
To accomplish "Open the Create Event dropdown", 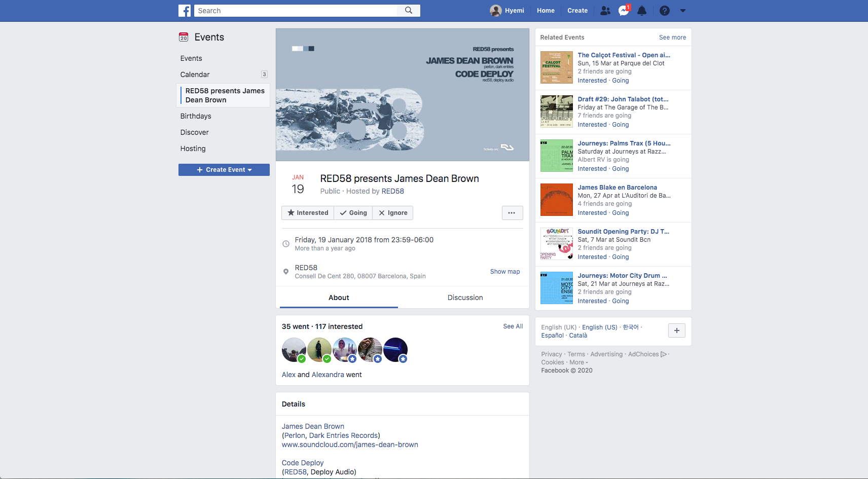I will [224, 170].
